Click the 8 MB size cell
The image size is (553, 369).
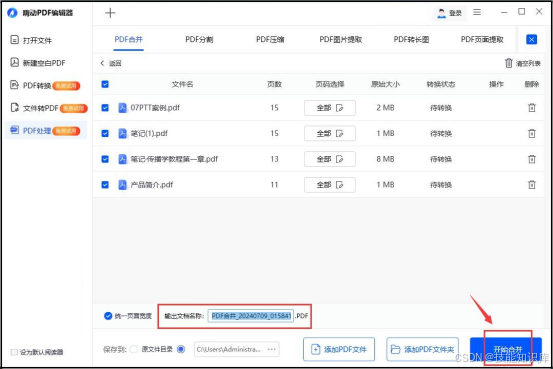click(x=385, y=159)
